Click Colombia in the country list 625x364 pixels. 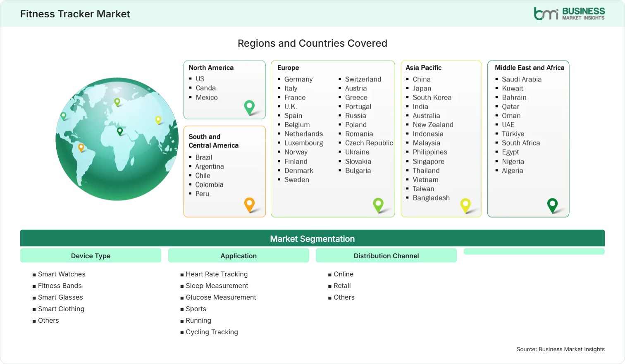(x=209, y=185)
